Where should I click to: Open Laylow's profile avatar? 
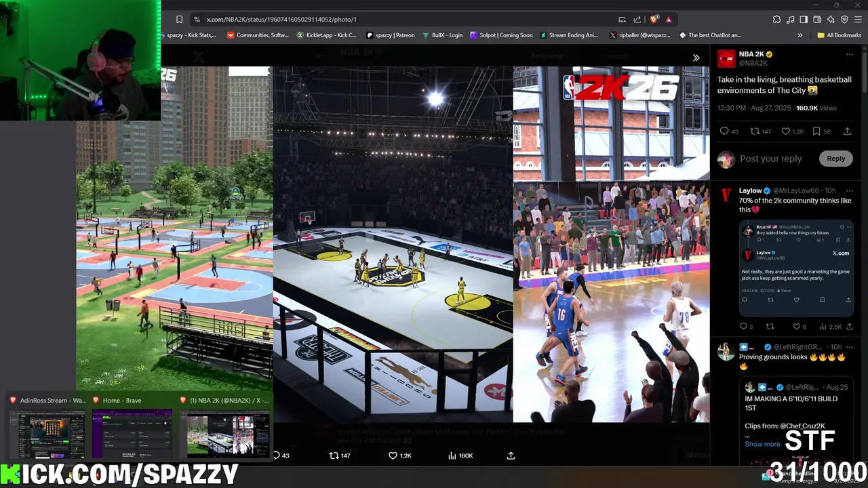click(x=726, y=195)
